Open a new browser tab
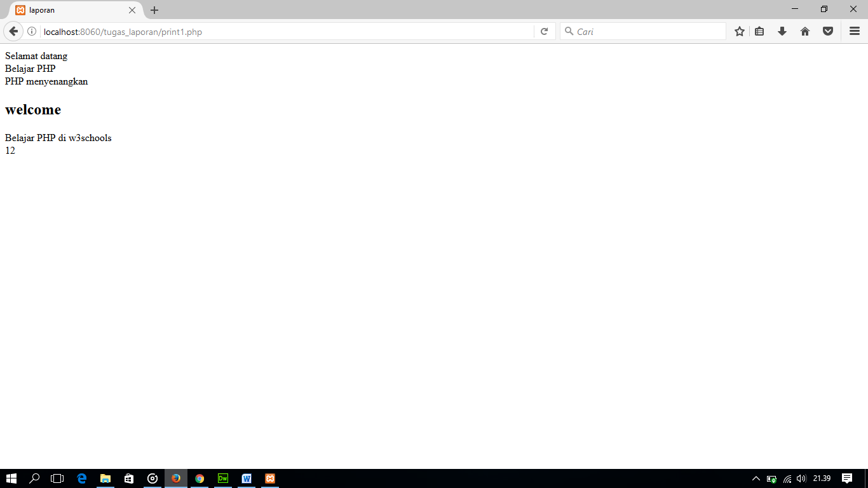 (x=154, y=10)
